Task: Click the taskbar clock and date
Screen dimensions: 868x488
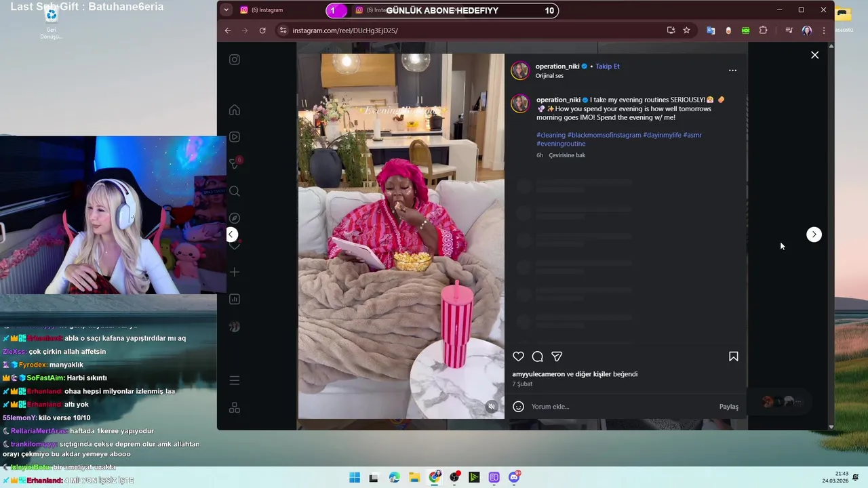Action: tap(835, 477)
